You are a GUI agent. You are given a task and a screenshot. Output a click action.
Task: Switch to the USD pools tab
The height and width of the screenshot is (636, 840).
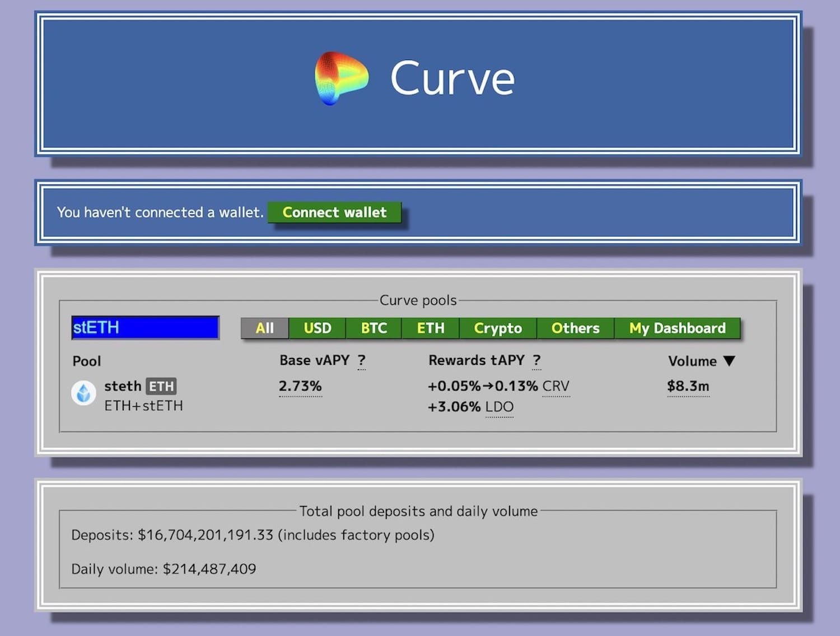click(318, 328)
